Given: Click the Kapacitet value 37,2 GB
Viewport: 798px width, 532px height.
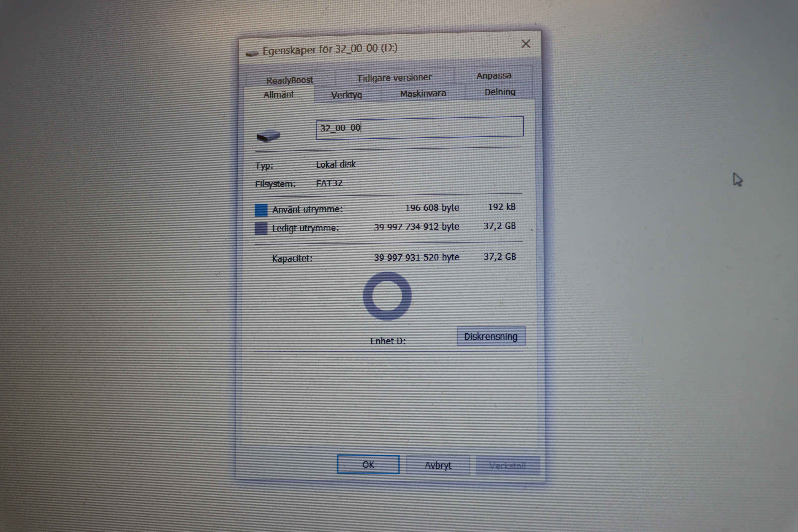Looking at the screenshot, I should [x=499, y=257].
